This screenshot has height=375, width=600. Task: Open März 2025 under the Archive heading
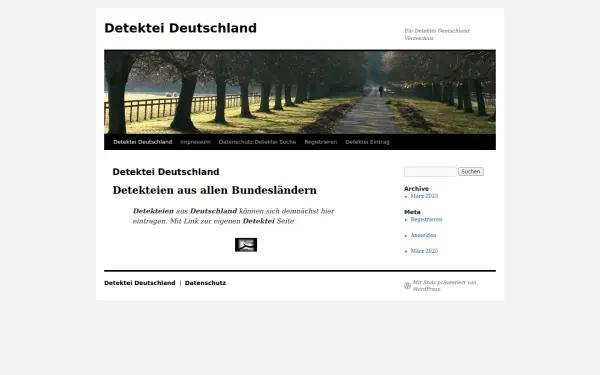[424, 196]
